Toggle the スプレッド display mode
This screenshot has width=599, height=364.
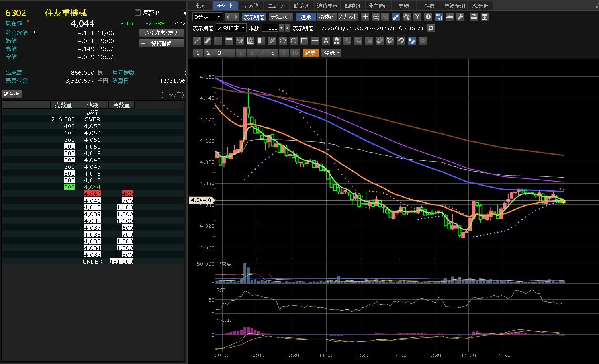[x=348, y=17]
